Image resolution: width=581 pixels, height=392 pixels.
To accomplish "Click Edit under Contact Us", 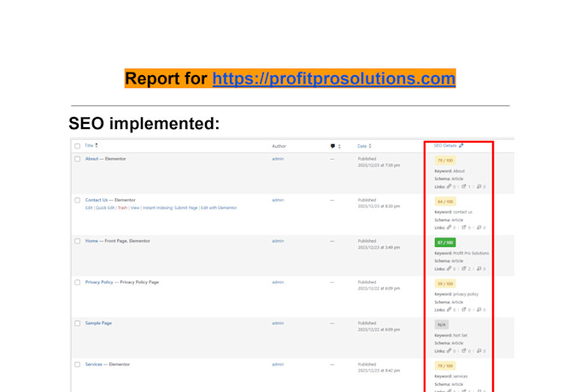I will click(x=89, y=208).
